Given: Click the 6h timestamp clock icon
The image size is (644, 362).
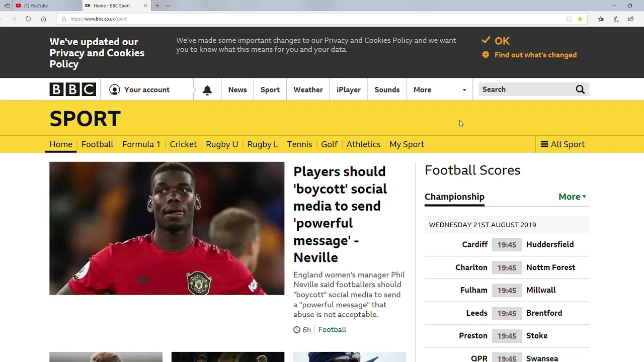Looking at the screenshot, I should (x=297, y=330).
